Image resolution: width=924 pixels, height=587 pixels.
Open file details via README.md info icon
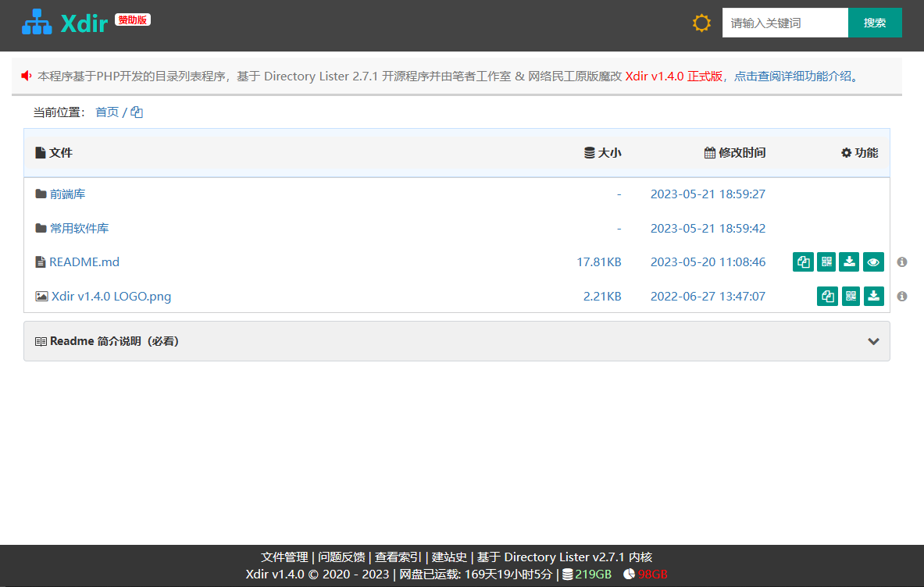[x=902, y=261]
